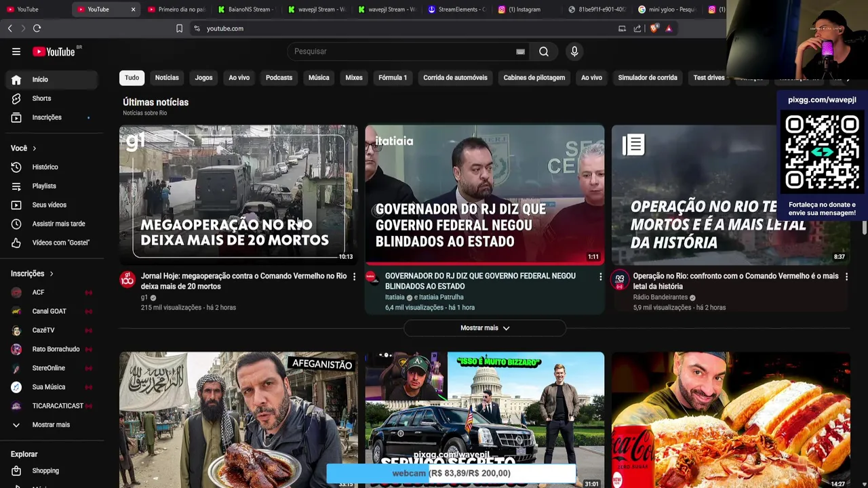Open Histórico in the sidebar

(52, 167)
